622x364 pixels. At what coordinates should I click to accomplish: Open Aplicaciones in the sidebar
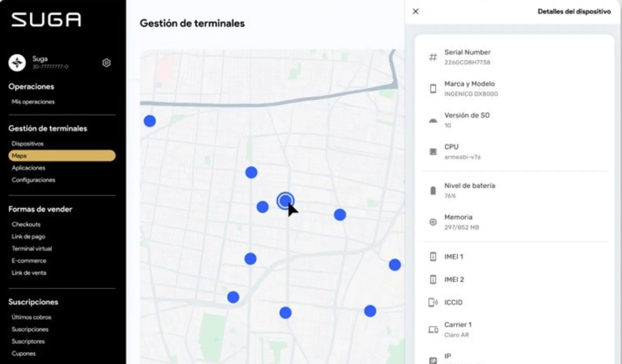[28, 168]
